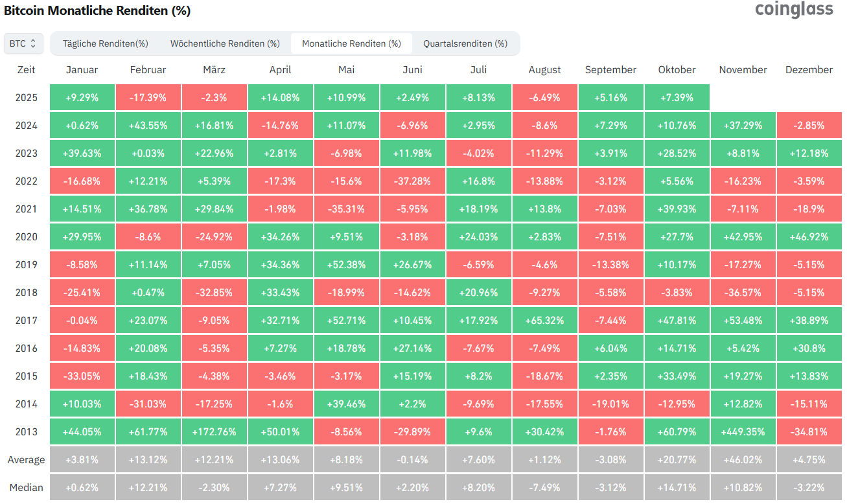Click the 2013 year label
Image resolution: width=847 pixels, height=504 pixels.
(26, 431)
